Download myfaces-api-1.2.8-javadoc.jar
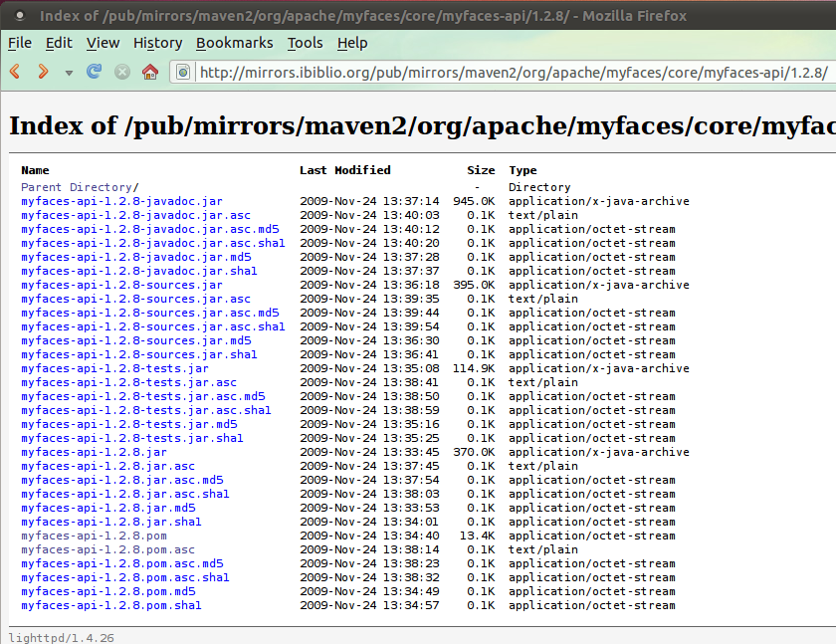 click(121, 201)
